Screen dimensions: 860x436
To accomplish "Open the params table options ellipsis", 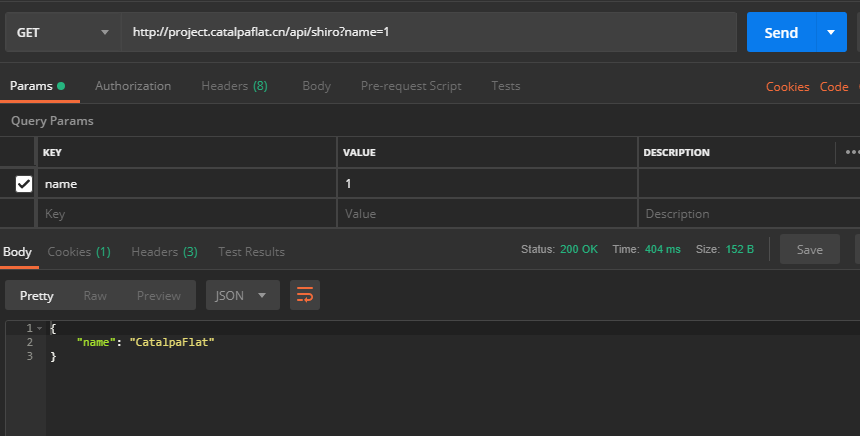I will 852,152.
